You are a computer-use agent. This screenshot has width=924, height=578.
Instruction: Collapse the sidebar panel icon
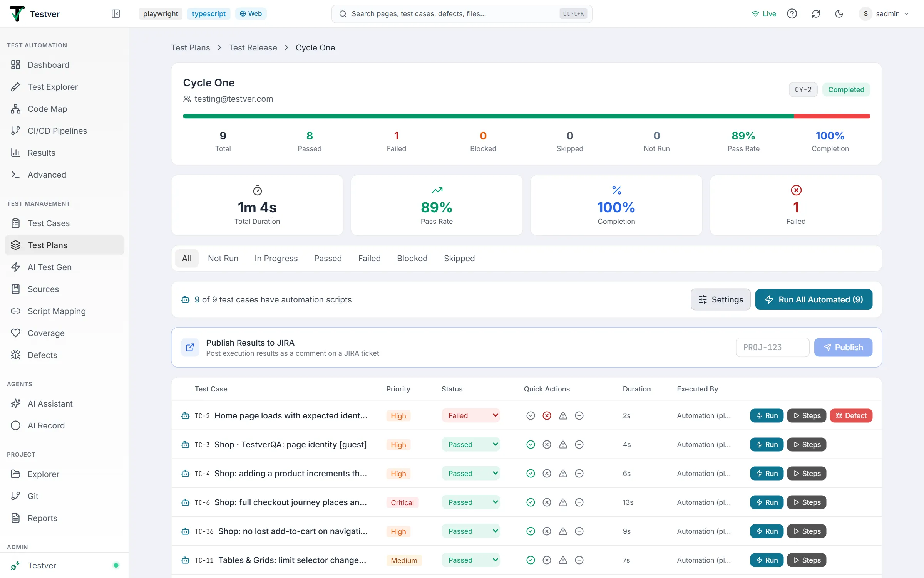pyautogui.click(x=115, y=14)
